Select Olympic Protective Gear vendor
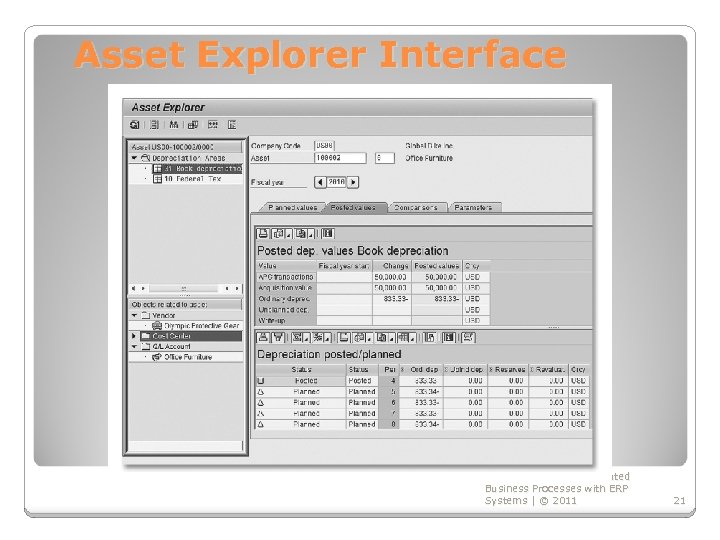 tap(202, 326)
